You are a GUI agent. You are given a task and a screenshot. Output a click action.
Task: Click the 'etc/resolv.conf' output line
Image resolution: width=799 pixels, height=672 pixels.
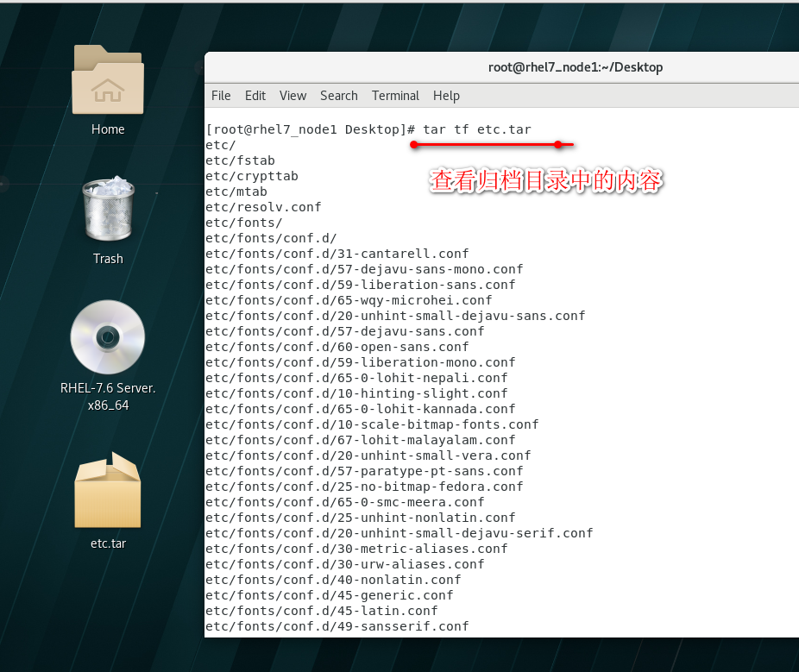(x=263, y=207)
